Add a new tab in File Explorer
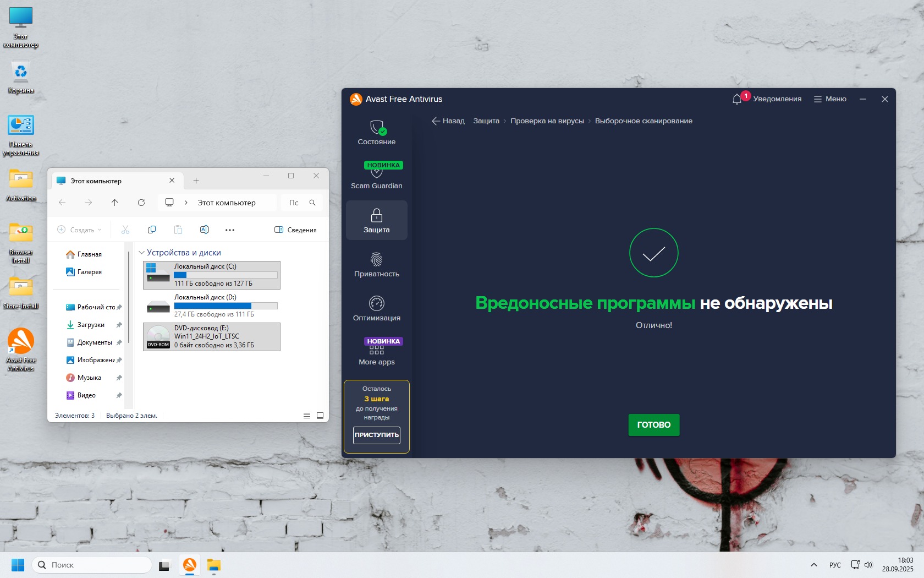The image size is (924, 578). coord(196,181)
